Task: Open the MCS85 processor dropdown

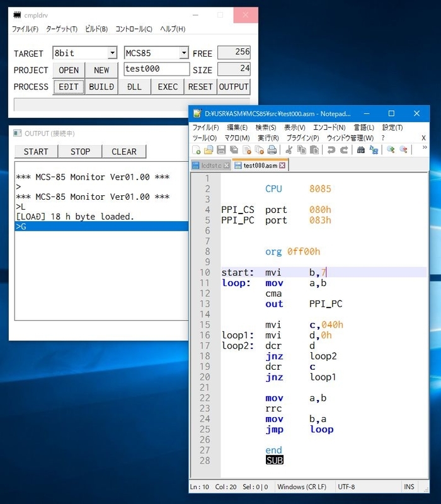Action: [184, 53]
